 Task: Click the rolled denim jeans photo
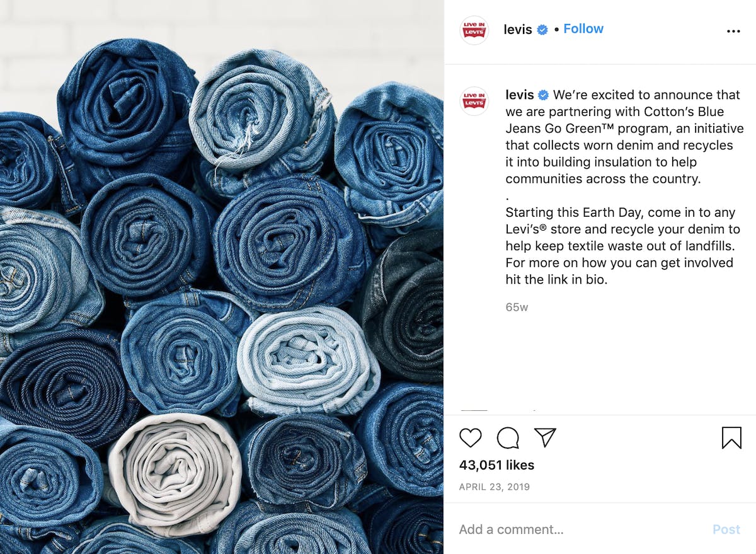pos(222,277)
